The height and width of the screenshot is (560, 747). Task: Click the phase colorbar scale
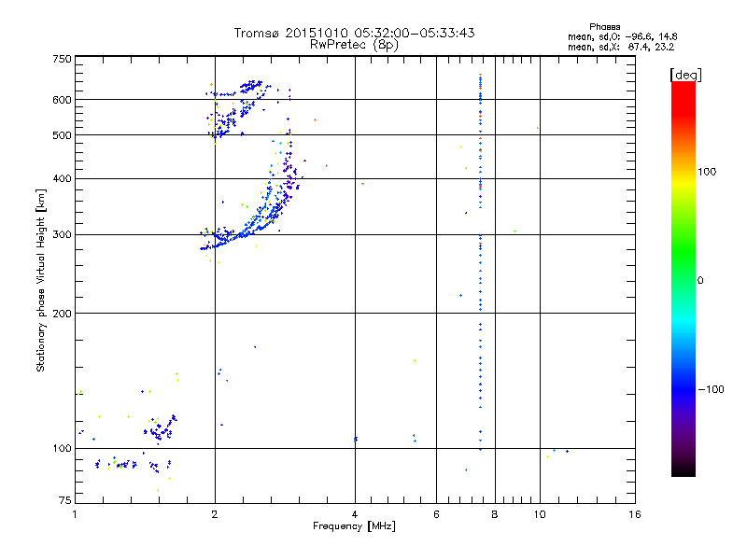684,279
